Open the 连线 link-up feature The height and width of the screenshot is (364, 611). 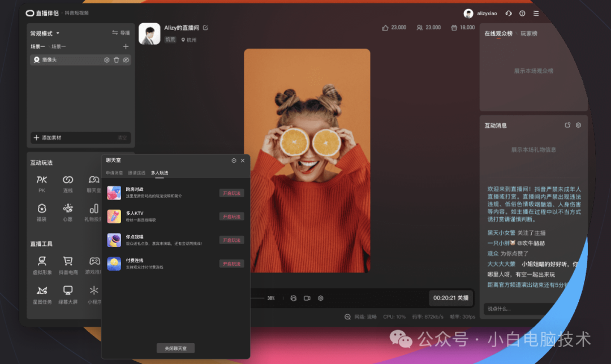pos(68,180)
